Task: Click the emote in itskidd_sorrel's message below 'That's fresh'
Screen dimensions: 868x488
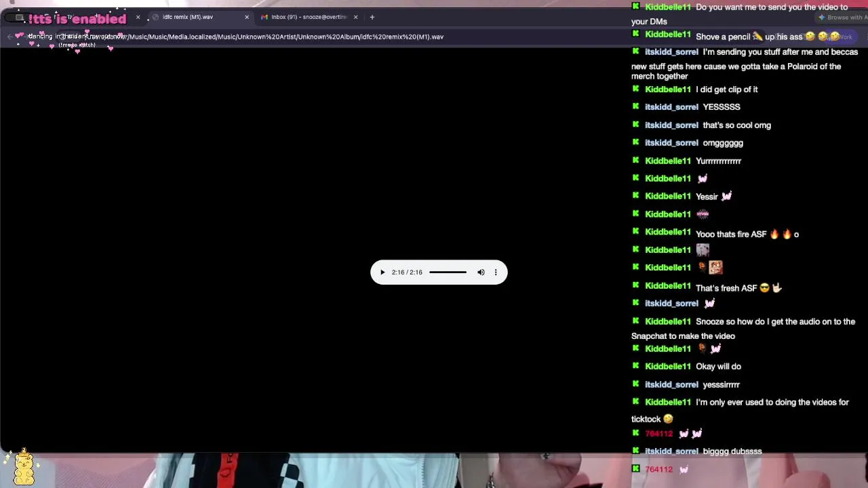Action: point(709,303)
